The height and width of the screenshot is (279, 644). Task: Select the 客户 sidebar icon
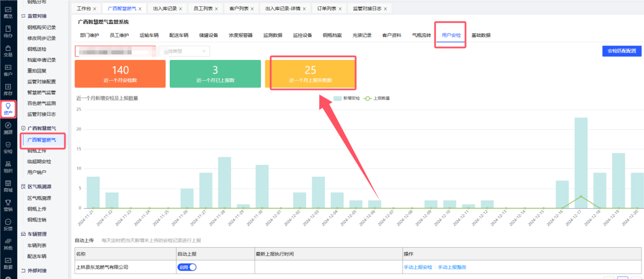pos(8,70)
